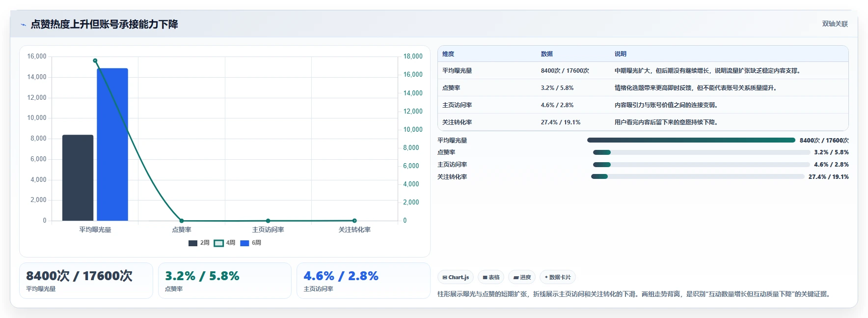Viewport: 868px width, 318px height.
Task: Click the 平均曝光量 x-axis label
Action: (x=95, y=230)
